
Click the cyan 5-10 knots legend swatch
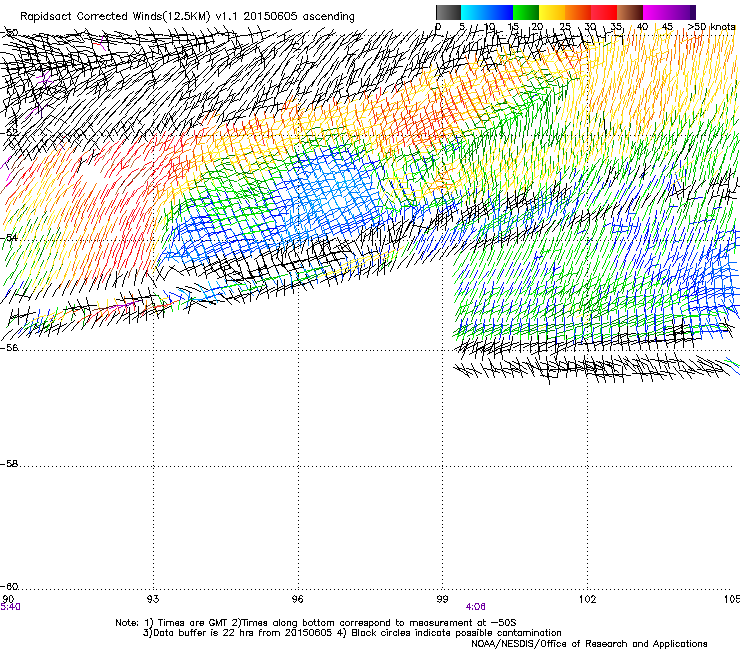tap(474, 12)
